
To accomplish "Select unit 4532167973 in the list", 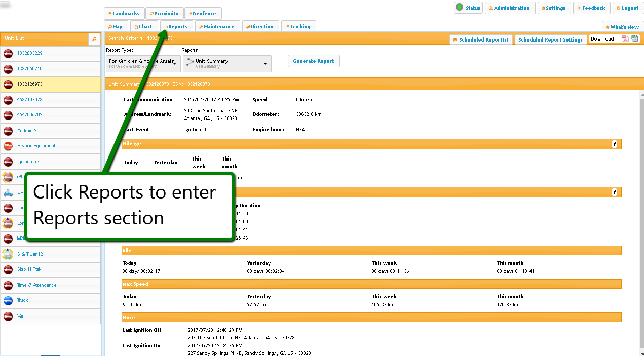I will pos(30,100).
